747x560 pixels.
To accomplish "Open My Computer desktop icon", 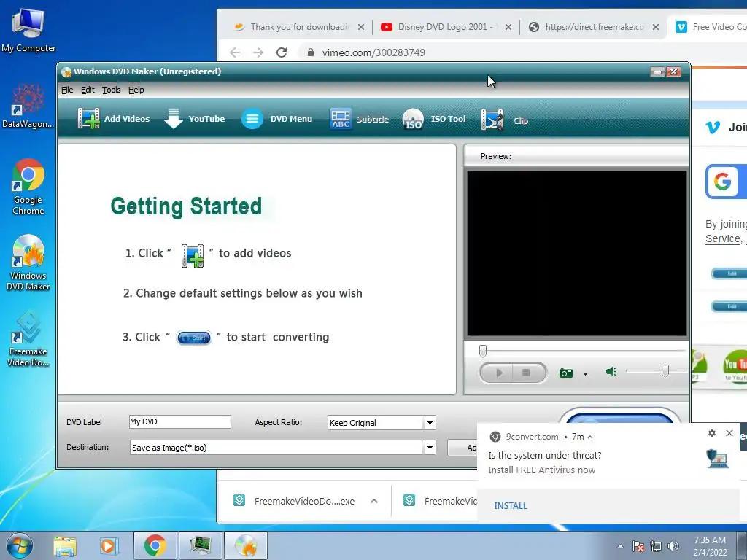I will coord(28,31).
